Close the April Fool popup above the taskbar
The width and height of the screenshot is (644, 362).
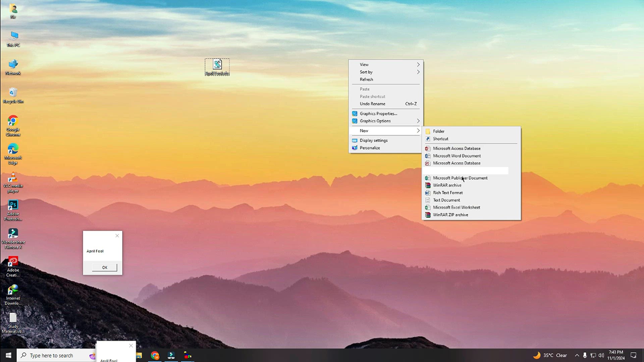click(x=131, y=346)
